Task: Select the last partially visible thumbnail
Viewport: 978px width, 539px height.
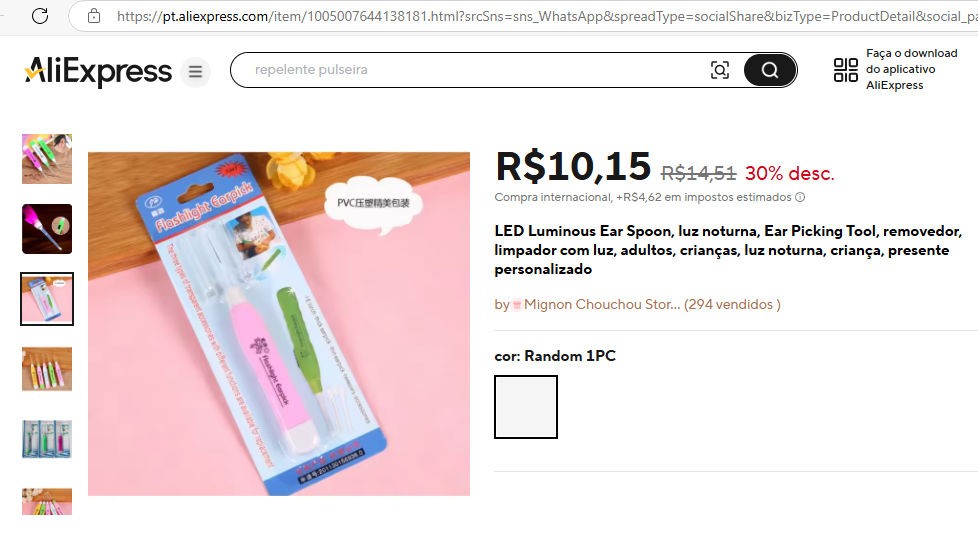Action: (x=47, y=502)
